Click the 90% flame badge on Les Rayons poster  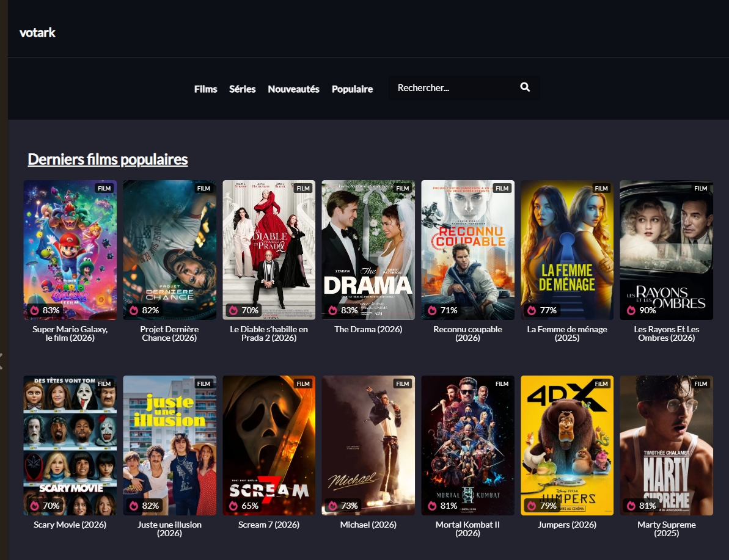pos(641,310)
